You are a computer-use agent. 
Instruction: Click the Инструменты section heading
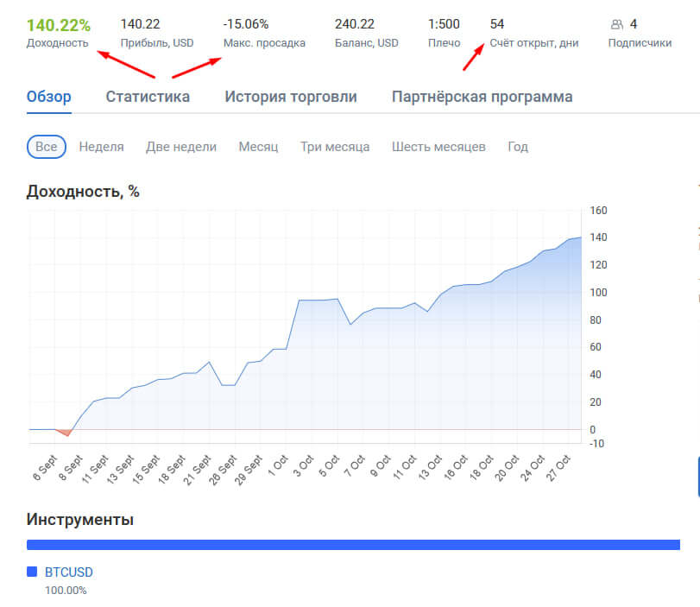pos(80,520)
